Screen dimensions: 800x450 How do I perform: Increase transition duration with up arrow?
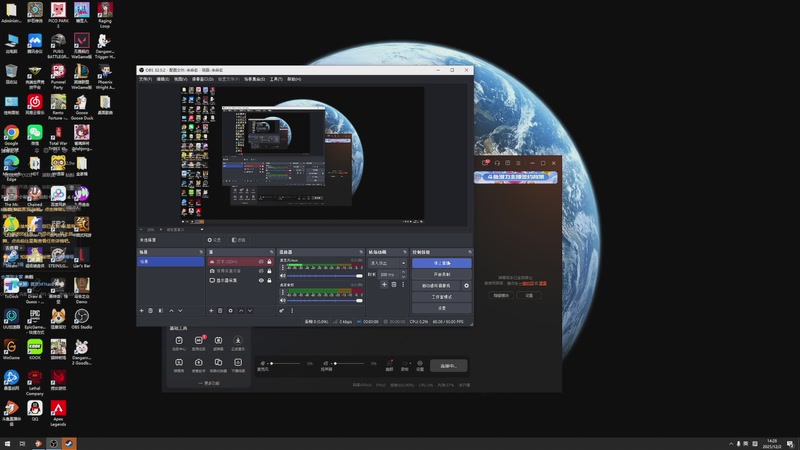404,272
